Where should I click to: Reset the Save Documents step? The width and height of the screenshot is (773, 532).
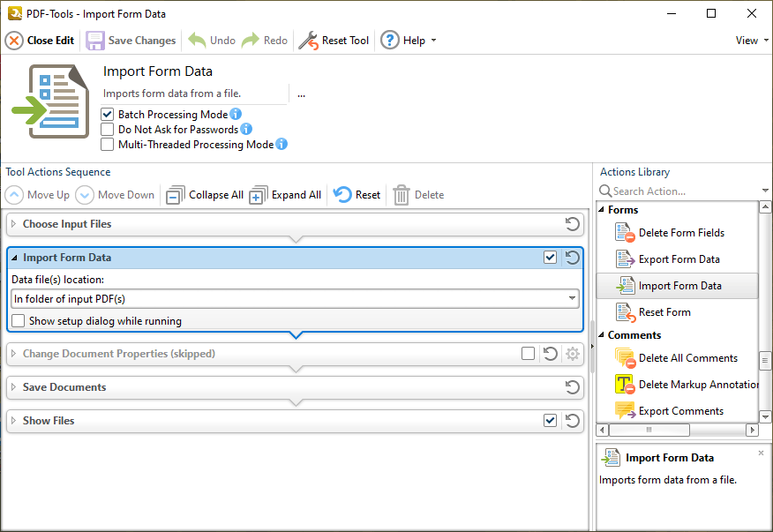coord(572,387)
